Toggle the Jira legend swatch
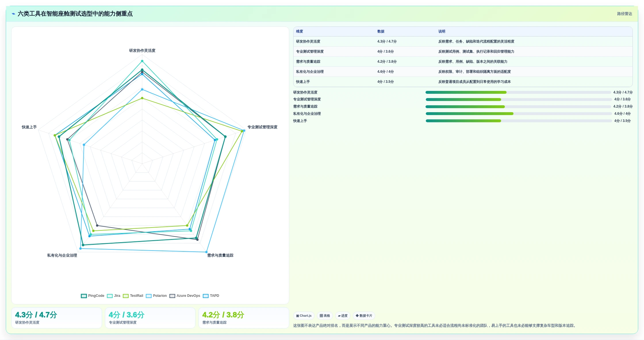Viewport: 644px width, 340px height. pos(110,296)
